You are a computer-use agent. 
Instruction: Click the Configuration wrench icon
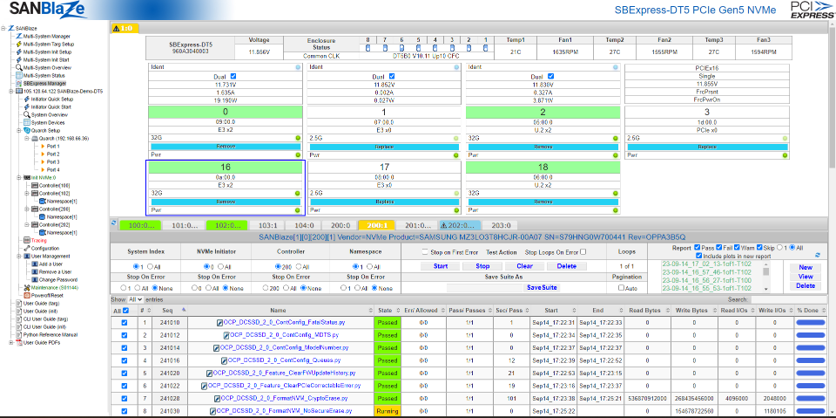26,248
